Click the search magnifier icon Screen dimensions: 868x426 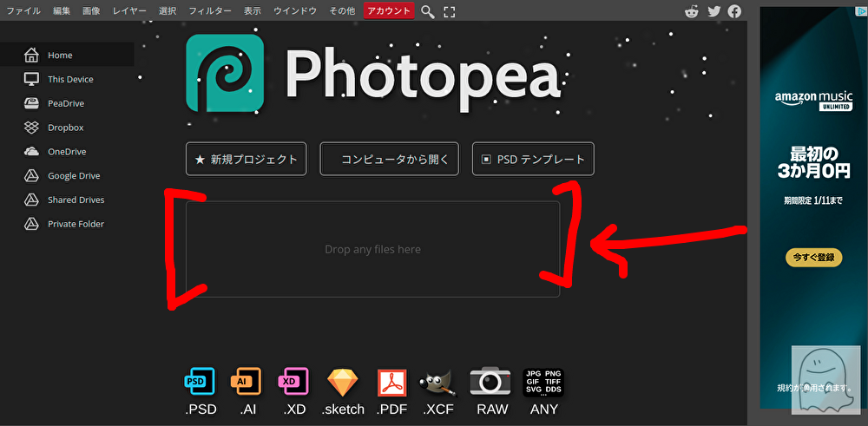pos(427,11)
